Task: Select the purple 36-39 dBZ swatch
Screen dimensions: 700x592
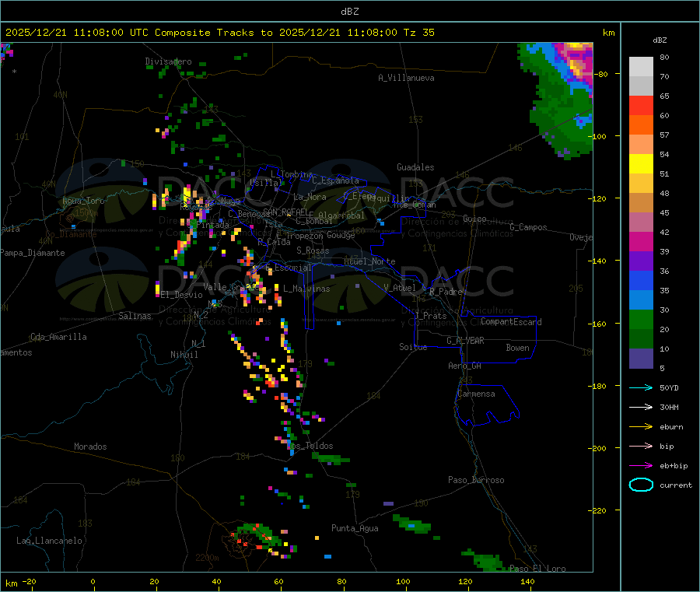Action: pos(641,261)
